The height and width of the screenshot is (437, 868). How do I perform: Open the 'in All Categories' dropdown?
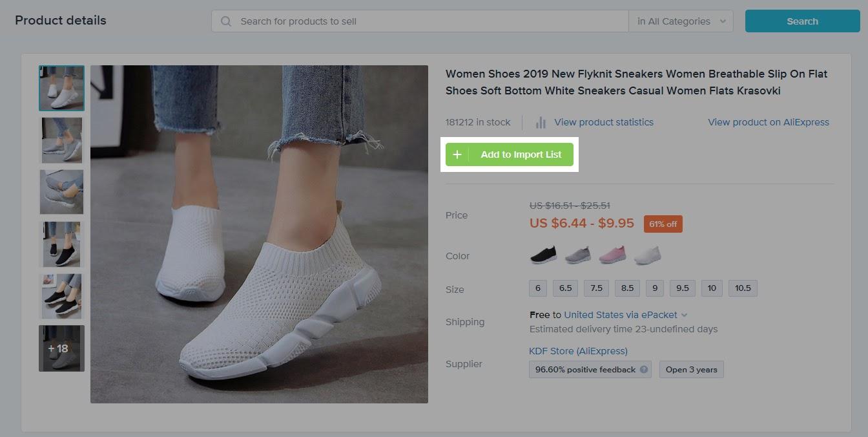pyautogui.click(x=681, y=21)
